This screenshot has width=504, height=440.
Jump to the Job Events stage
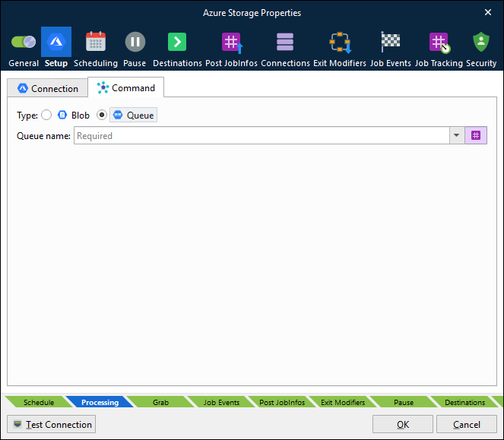click(221, 402)
